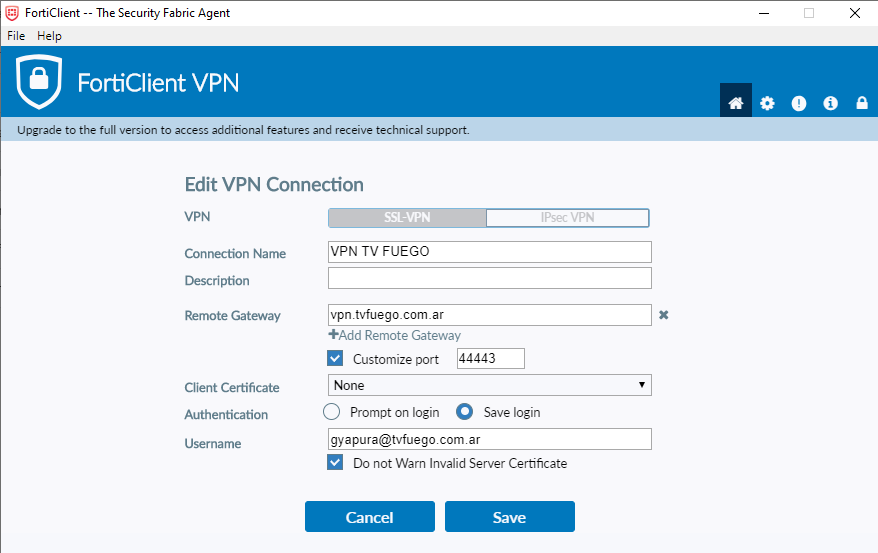This screenshot has width=878, height=553.
Task: Click the FortiClient title bar app icon
Action: coord(12,13)
